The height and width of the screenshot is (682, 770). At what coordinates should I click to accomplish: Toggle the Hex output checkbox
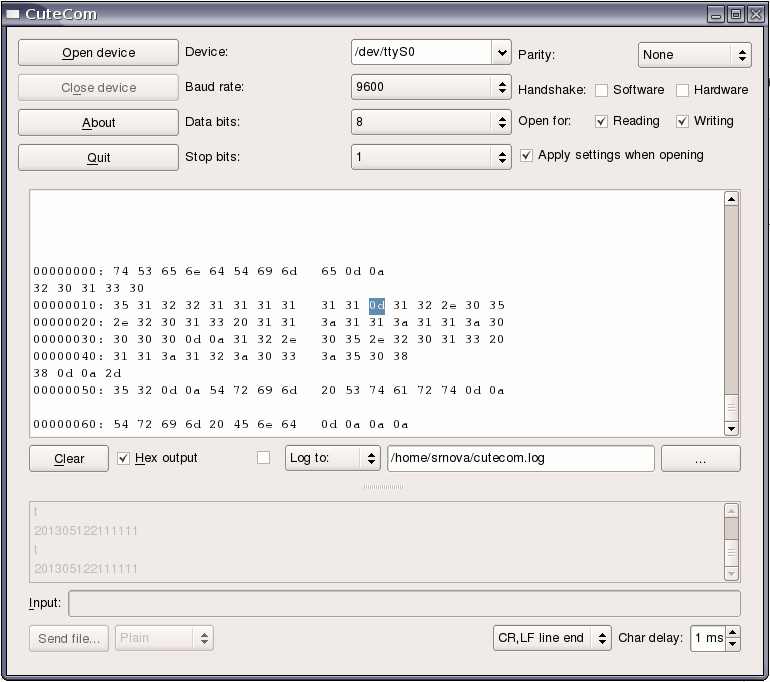[x=123, y=458]
